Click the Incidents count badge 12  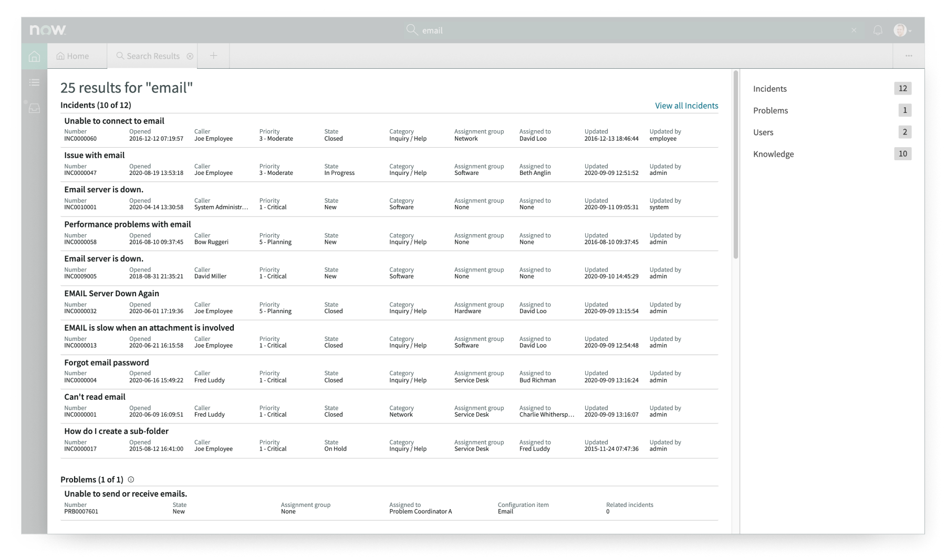[x=902, y=89]
